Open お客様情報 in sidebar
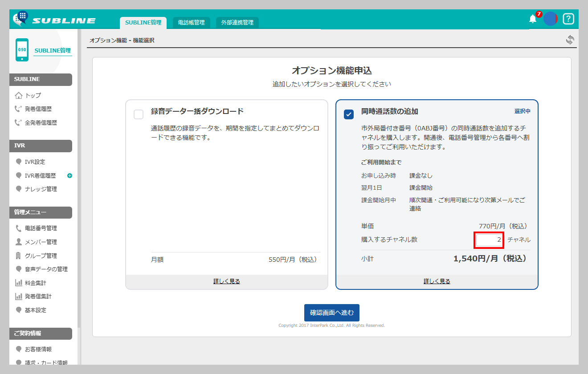588x374 pixels. tap(38, 349)
